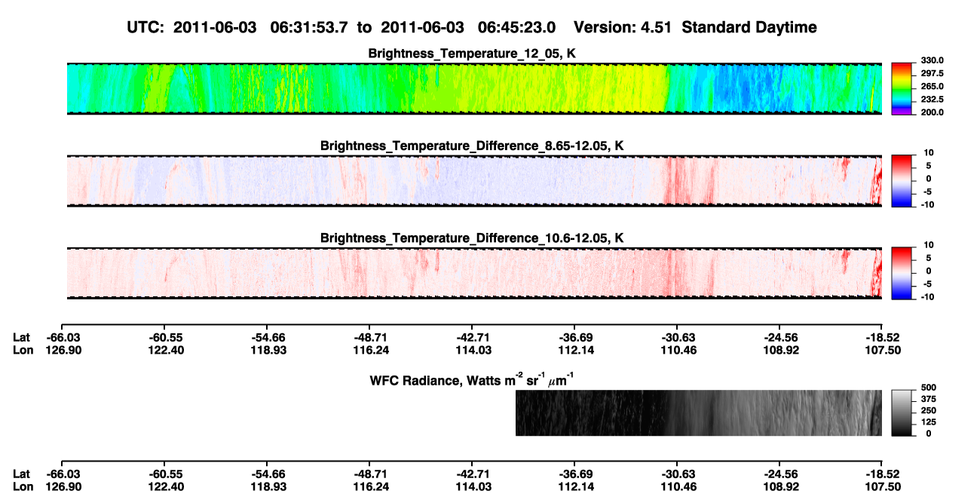Click the Brightness_Temperature_12_05, K panel title

tap(473, 54)
